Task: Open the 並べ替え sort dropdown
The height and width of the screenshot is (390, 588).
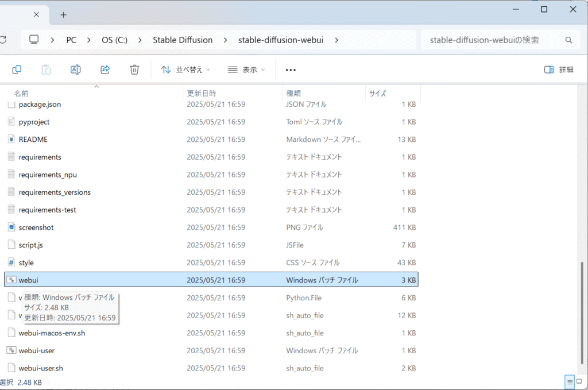Action: (x=185, y=69)
